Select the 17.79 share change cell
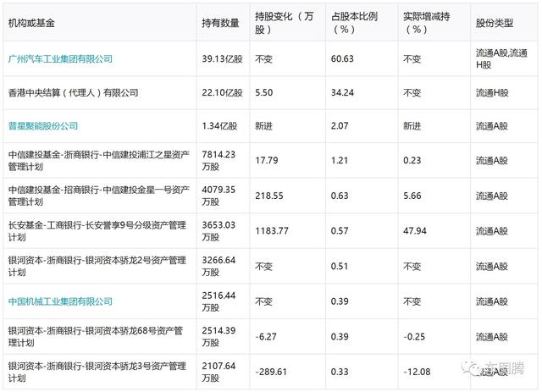 click(x=267, y=160)
